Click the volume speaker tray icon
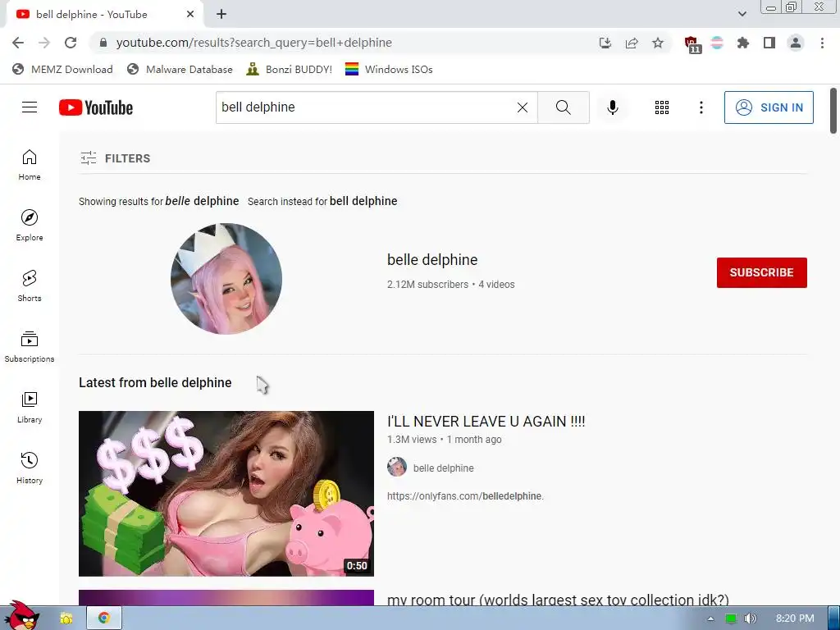The image size is (840, 630). click(751, 619)
